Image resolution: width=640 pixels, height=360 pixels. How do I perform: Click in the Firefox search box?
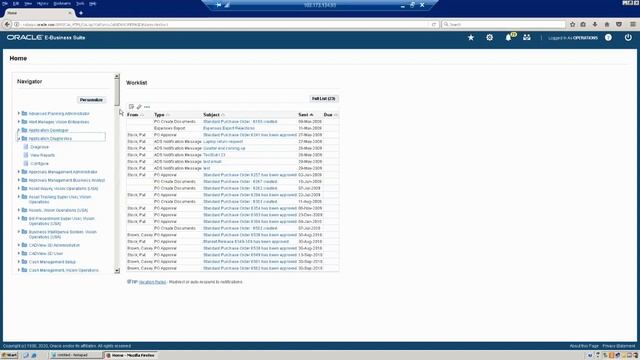coord(504,24)
